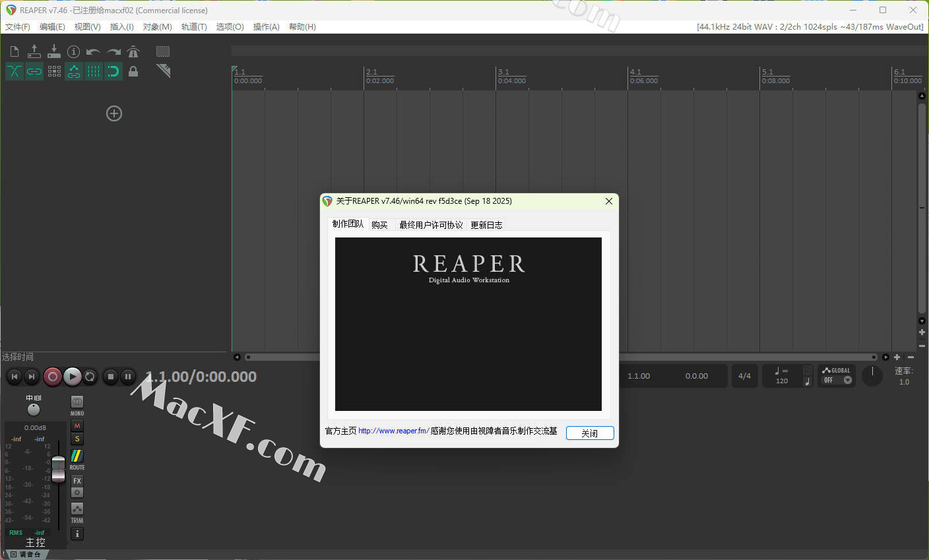This screenshot has width=929, height=560.
Task: Click the 关闭 button in About dialog
Action: [590, 433]
